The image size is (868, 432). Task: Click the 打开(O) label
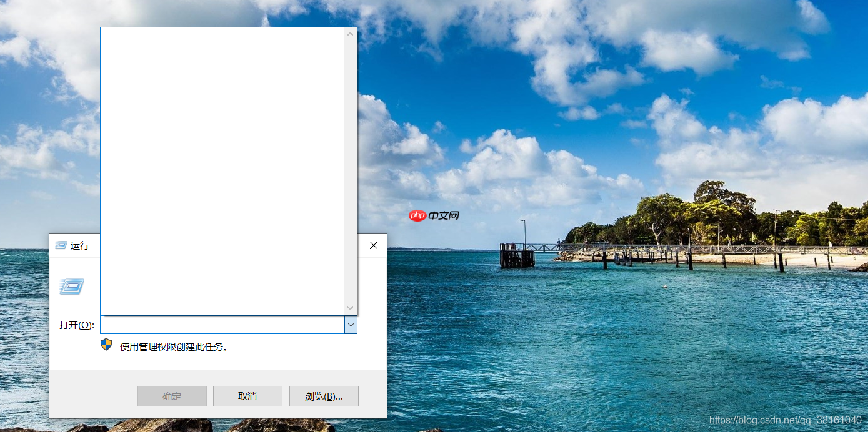pyautogui.click(x=75, y=325)
